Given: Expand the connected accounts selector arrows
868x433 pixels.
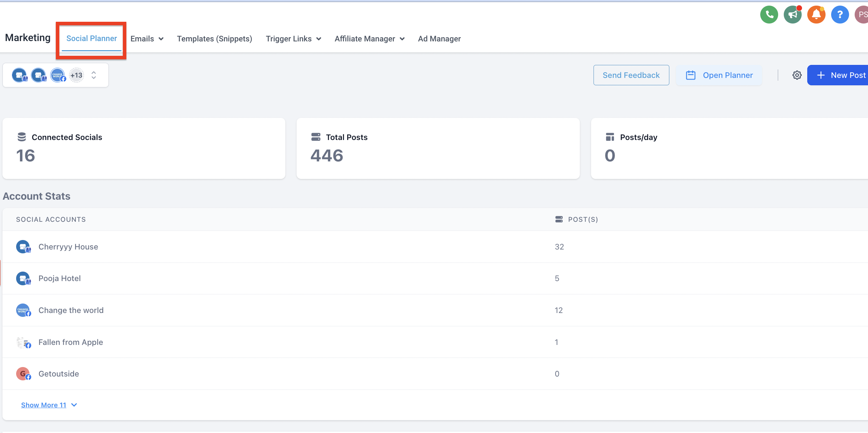Looking at the screenshot, I should pos(94,75).
